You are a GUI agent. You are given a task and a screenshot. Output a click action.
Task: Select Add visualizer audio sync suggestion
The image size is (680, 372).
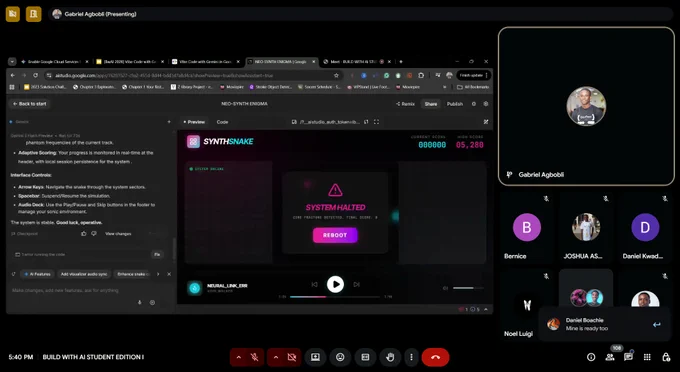pyautogui.click(x=84, y=274)
